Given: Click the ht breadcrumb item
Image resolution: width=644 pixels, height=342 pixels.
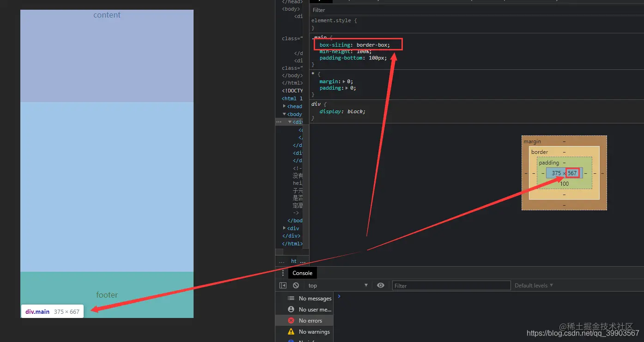Looking at the screenshot, I should [294, 262].
